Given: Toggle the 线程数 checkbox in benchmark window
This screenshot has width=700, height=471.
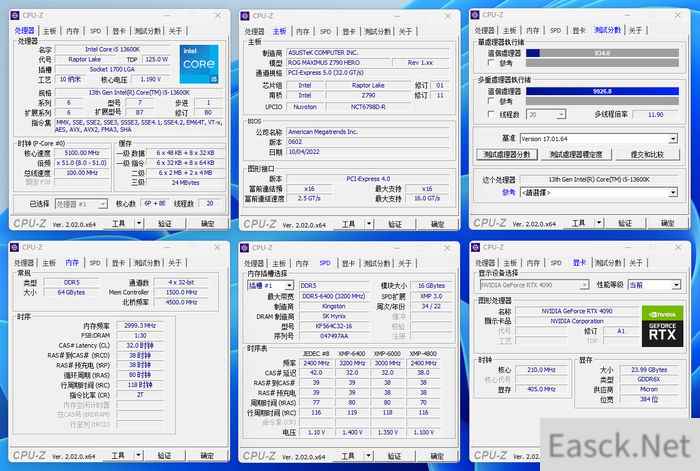Looking at the screenshot, I should pos(491,115).
